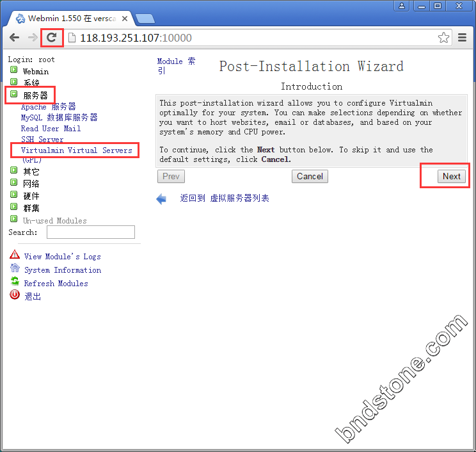
Task: Open View Module's Logs link
Action: point(63,257)
